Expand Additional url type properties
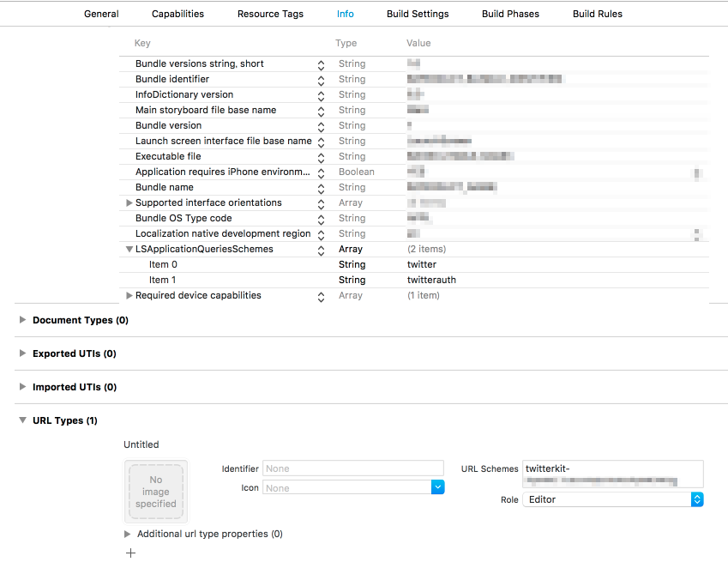Image resolution: width=728 pixels, height=568 pixels. click(x=129, y=534)
